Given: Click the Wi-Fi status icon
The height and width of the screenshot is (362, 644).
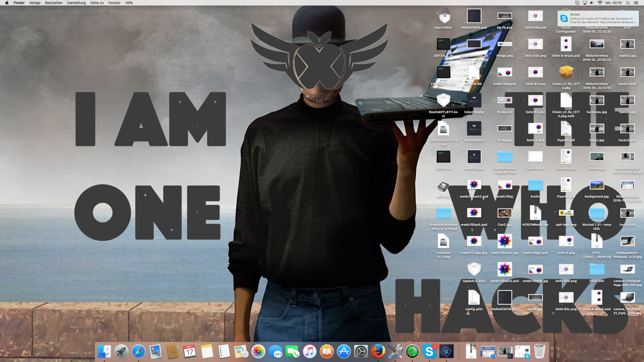Looking at the screenshot, I should click(600, 3).
